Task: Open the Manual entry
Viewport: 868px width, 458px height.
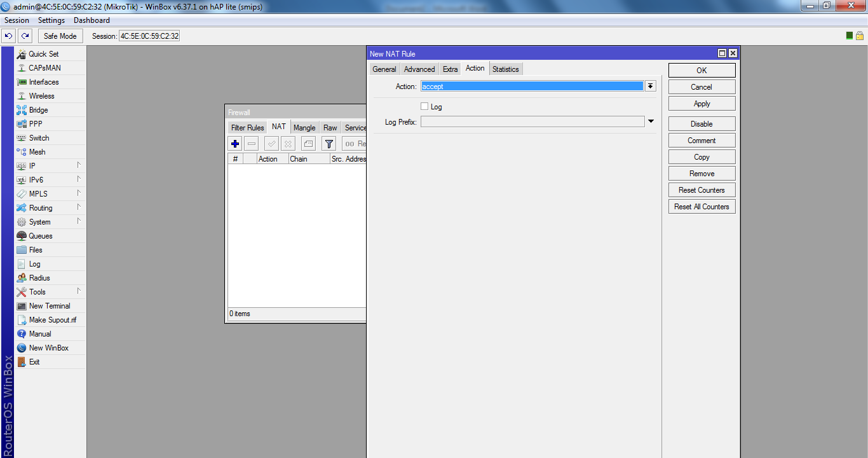Action: (50, 334)
